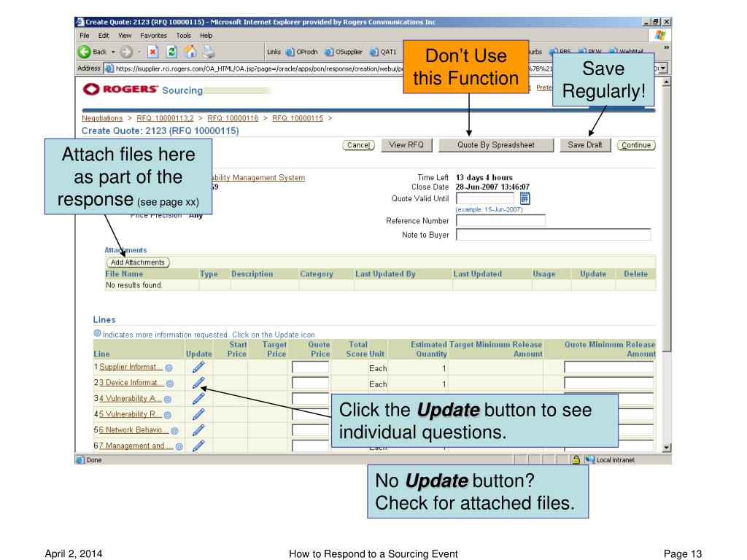Click the Quote Valid Until date field

[x=485, y=198]
